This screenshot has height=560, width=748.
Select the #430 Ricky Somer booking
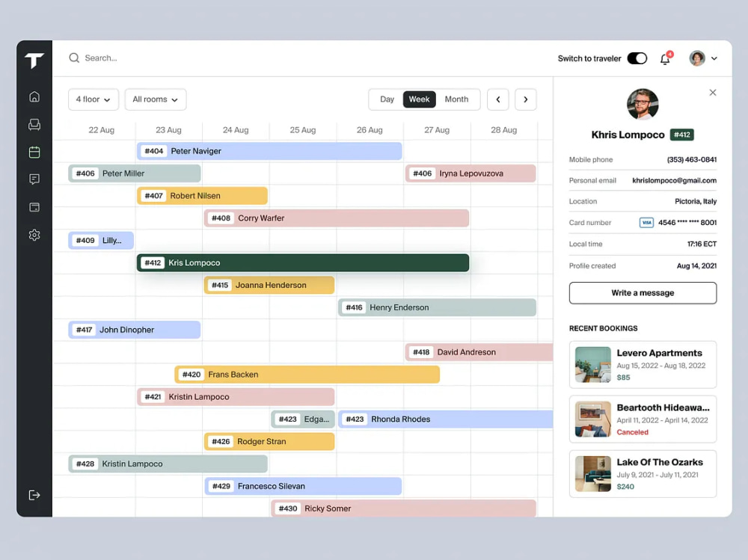coord(404,508)
